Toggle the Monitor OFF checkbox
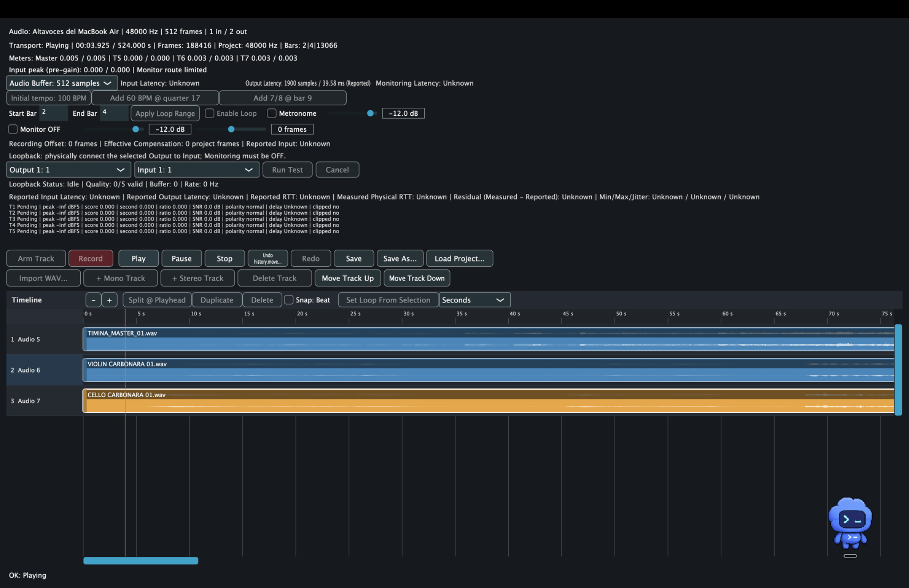Screen dimensions: 909x588 tap(13, 129)
